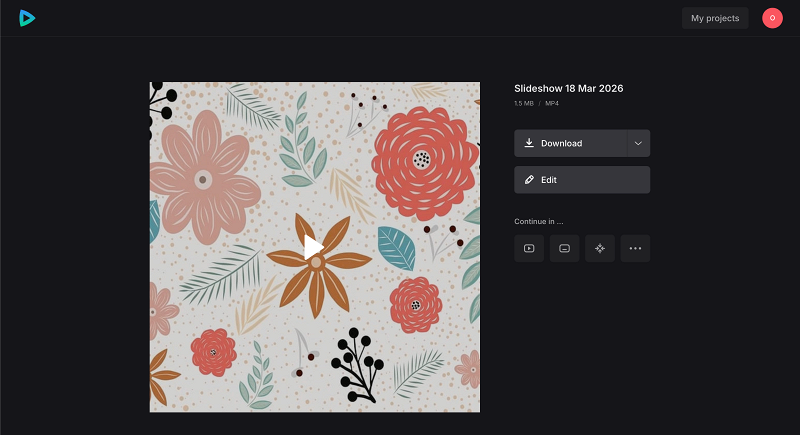This screenshot has height=435, width=800.
Task: Expand the Download options chevron
Action: pyautogui.click(x=638, y=143)
